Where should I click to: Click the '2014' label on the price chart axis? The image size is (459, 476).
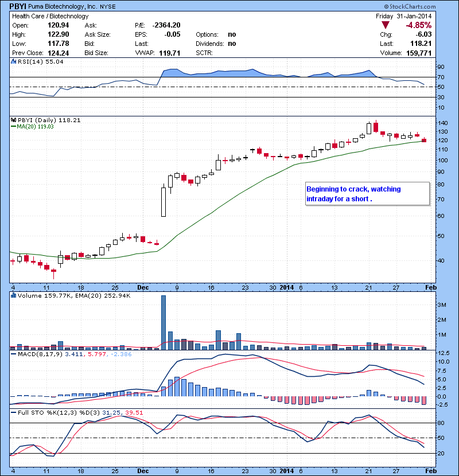click(287, 287)
